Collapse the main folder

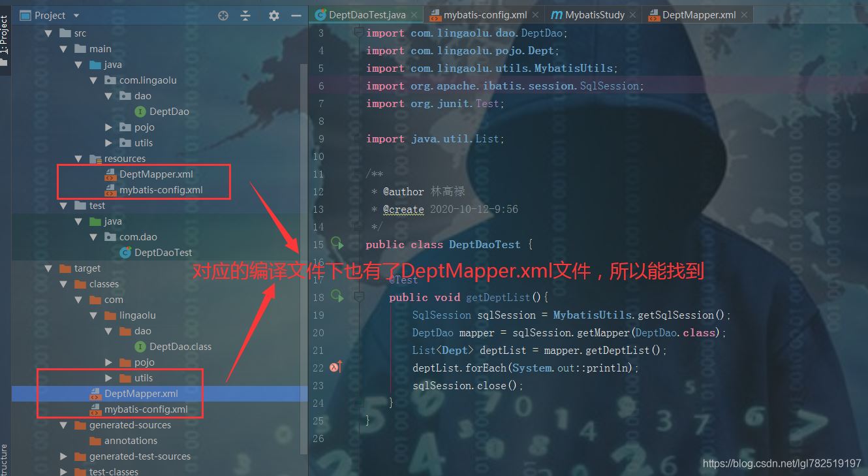pos(63,49)
